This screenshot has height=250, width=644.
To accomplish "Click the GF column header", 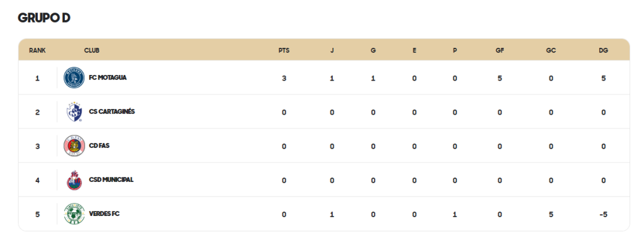I will pyautogui.click(x=500, y=50).
